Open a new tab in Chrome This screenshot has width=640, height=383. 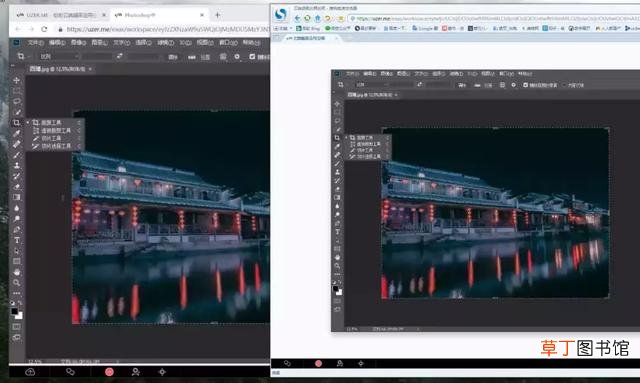(218, 15)
